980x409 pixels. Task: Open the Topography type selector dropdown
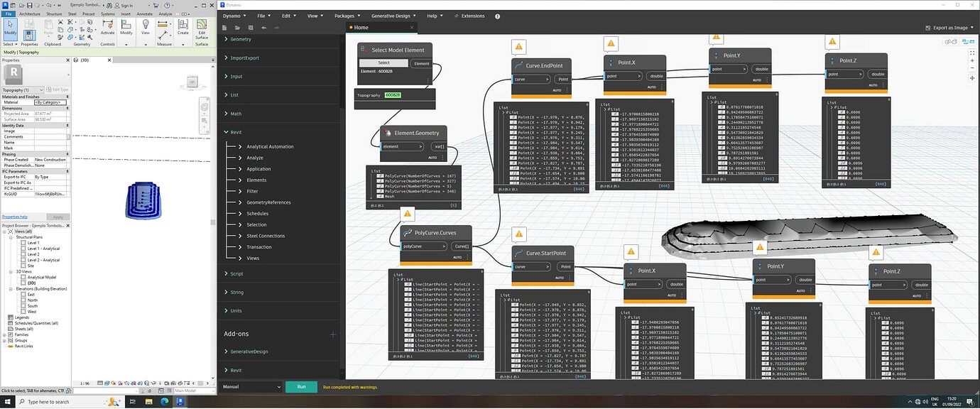click(x=23, y=89)
